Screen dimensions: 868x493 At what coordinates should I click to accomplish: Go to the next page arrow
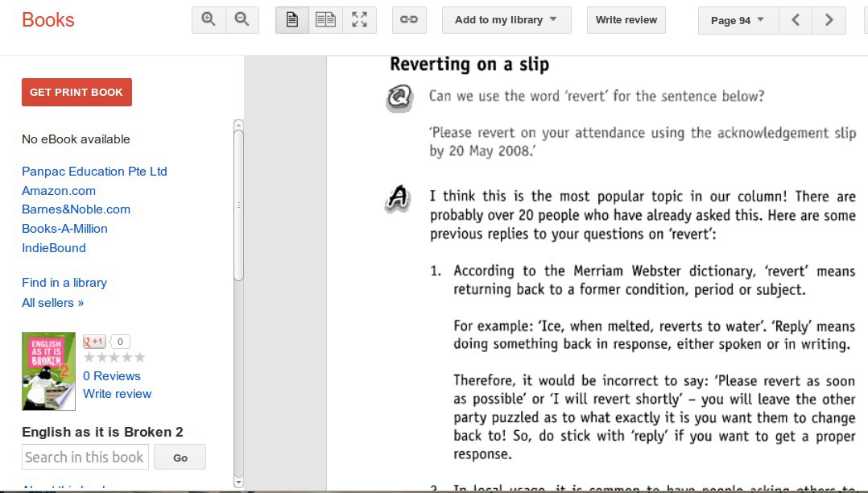point(829,20)
